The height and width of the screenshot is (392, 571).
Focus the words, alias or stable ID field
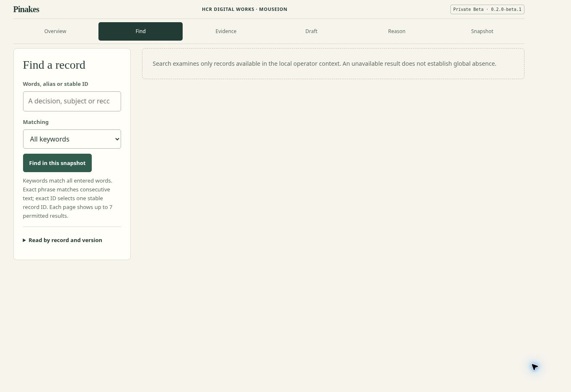(x=72, y=101)
